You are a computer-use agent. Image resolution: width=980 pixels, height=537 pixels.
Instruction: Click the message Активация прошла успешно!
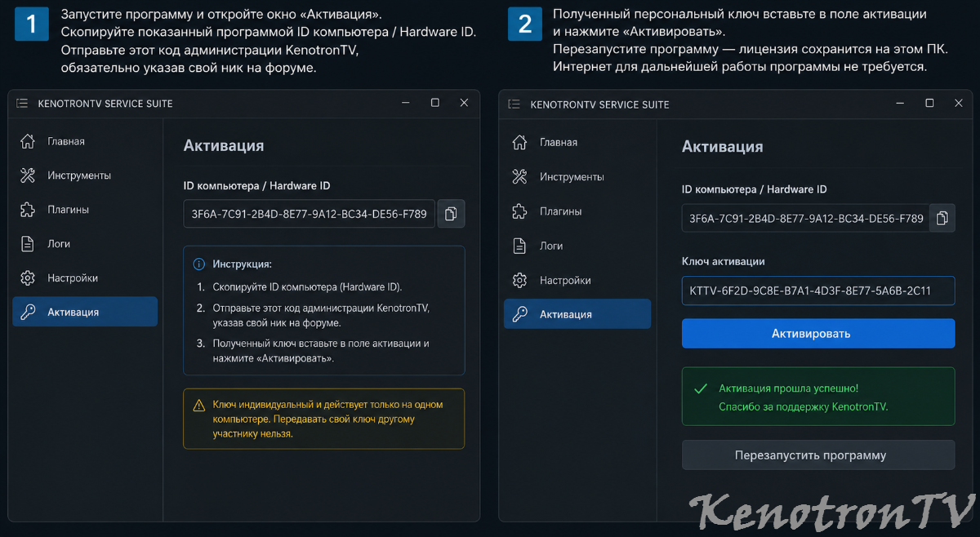click(789, 388)
